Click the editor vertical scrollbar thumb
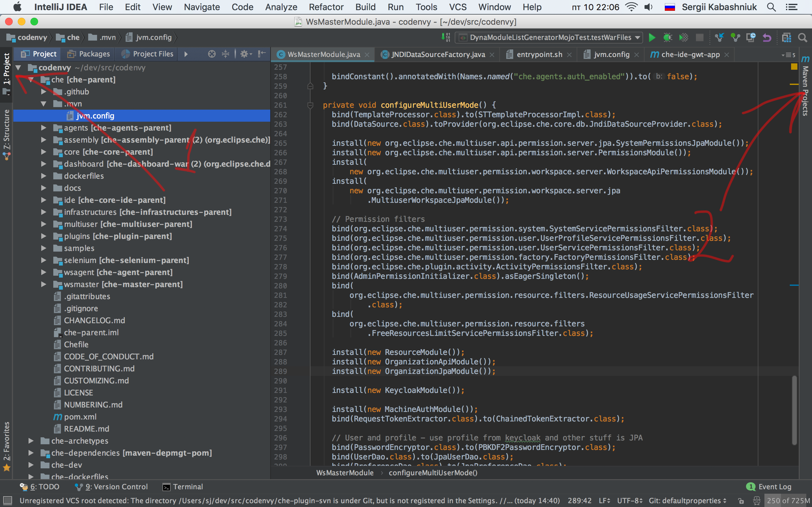This screenshot has height=507, width=812. (794, 410)
